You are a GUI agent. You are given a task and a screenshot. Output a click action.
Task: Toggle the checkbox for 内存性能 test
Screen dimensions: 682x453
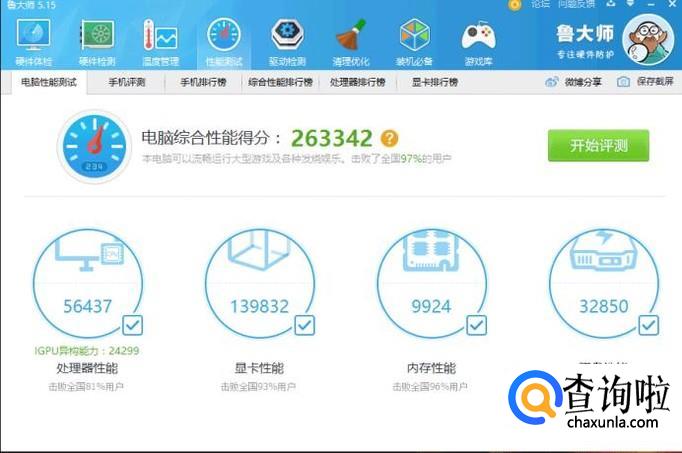[x=476, y=325]
